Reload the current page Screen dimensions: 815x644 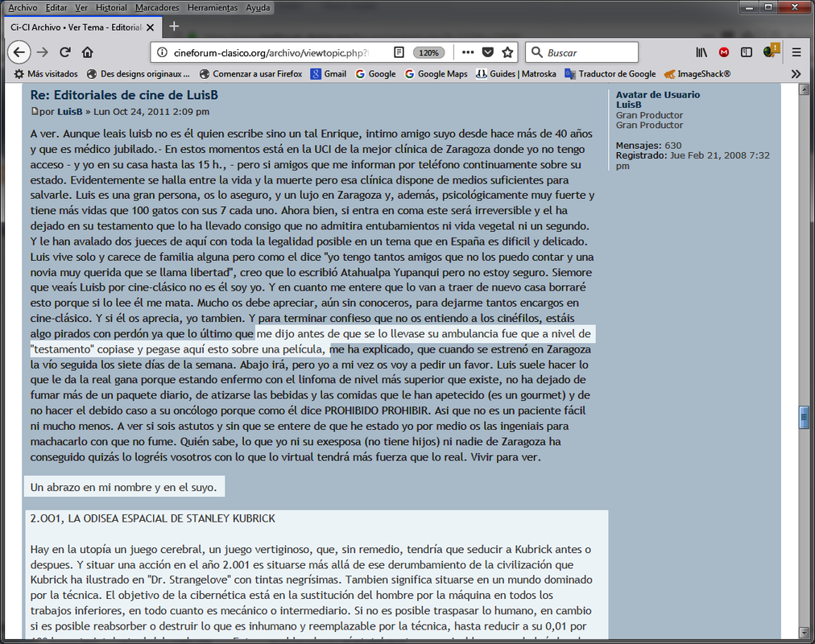65,52
